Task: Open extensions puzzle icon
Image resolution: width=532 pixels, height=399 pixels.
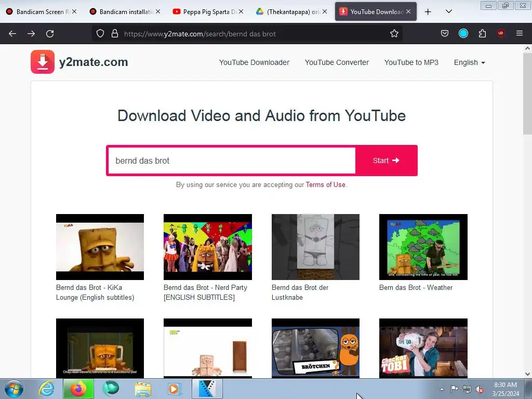Action: tap(482, 34)
